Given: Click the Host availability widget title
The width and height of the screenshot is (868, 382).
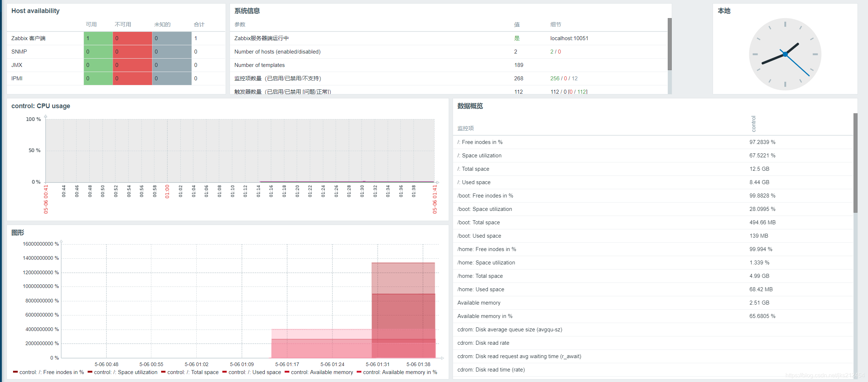Looking at the screenshot, I should point(35,11).
